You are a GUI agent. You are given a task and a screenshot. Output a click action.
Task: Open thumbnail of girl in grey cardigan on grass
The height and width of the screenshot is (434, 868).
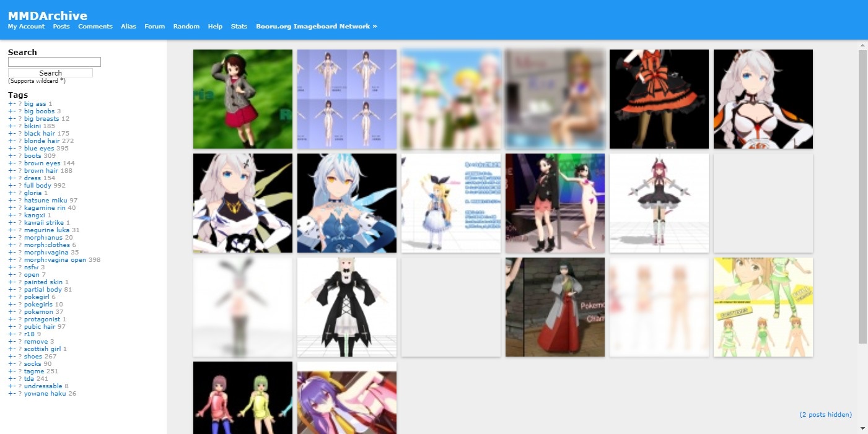[243, 99]
